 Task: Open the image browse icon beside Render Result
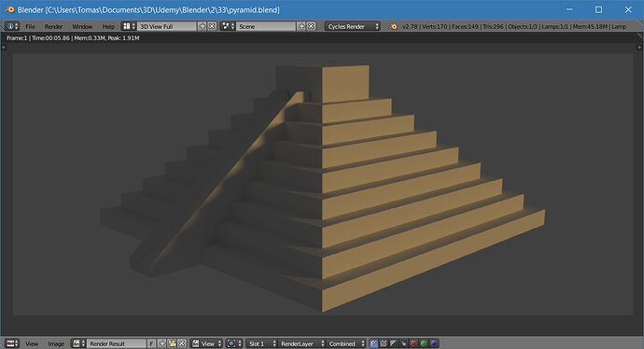click(78, 343)
